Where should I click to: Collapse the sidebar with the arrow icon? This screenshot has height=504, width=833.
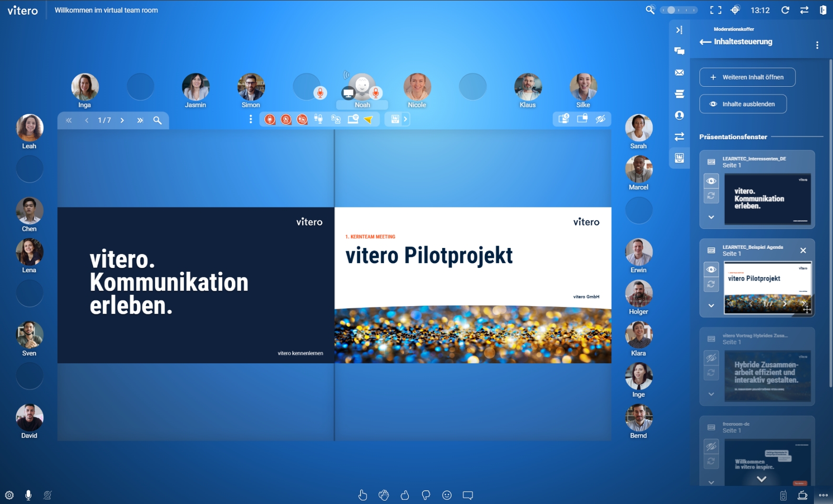(x=679, y=30)
